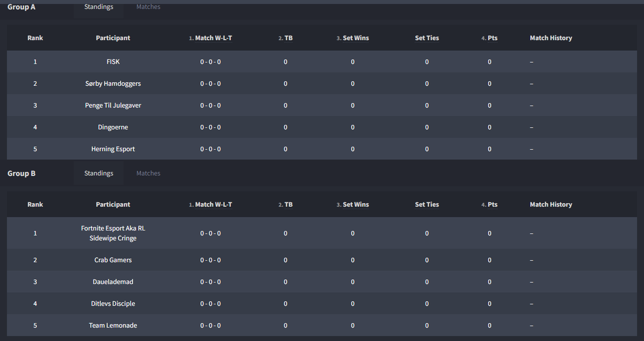Click Crab Gamers' 0-0-0 match record

[x=210, y=260]
